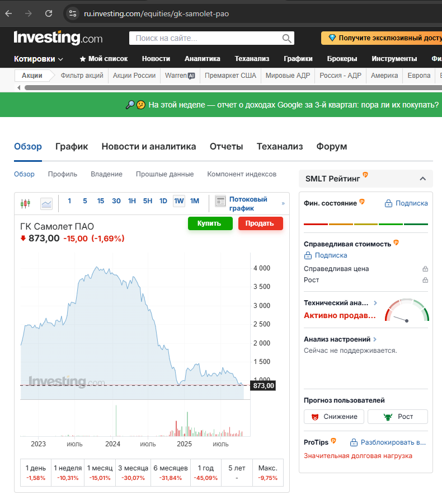Open Компонент индексов sub-tab

coord(242,174)
